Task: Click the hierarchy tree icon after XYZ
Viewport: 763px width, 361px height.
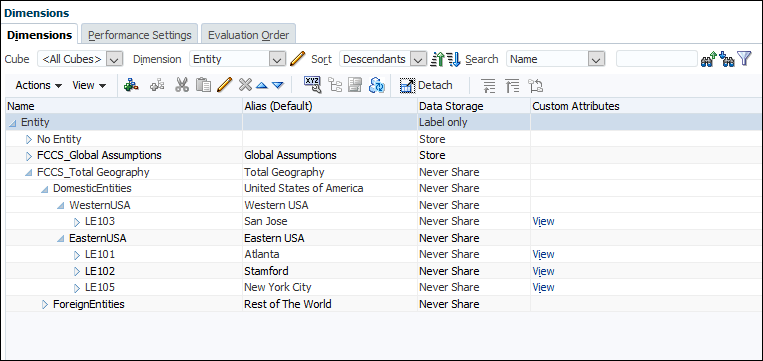Action: 336,85
